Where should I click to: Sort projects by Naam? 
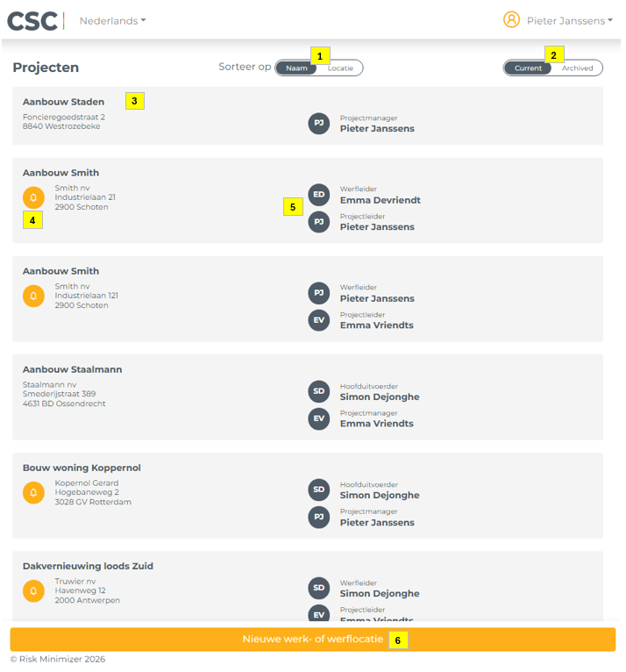(x=296, y=68)
